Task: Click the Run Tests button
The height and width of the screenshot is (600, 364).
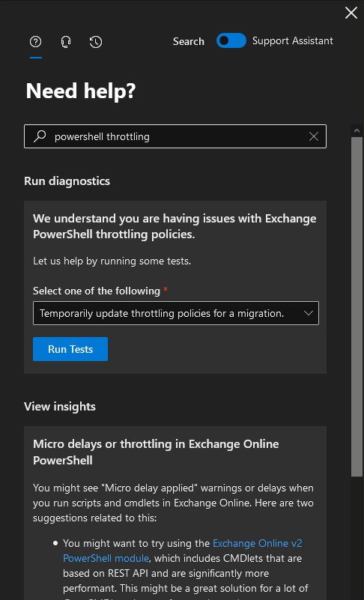Action: click(70, 349)
